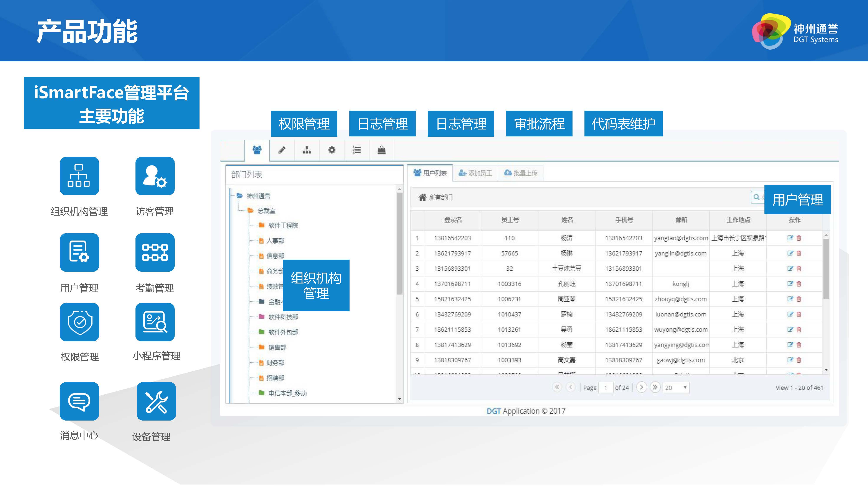
Task: Click the 设备管理 tools icon
Action: pyautogui.click(x=156, y=401)
